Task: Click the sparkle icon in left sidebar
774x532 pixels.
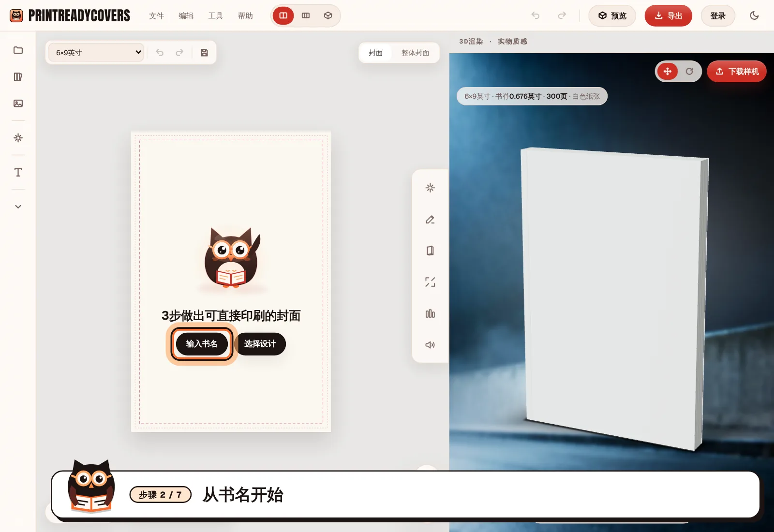Action: [18, 138]
